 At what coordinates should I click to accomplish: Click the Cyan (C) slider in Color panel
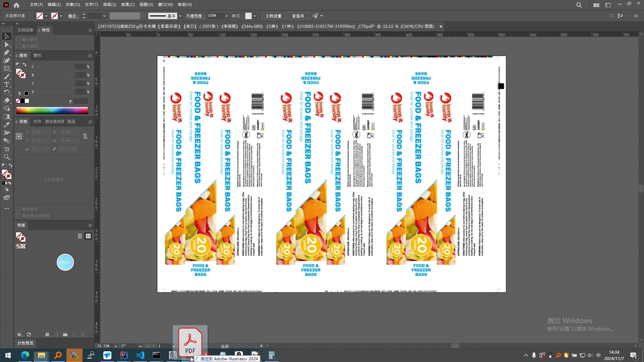pyautogui.click(x=55, y=67)
